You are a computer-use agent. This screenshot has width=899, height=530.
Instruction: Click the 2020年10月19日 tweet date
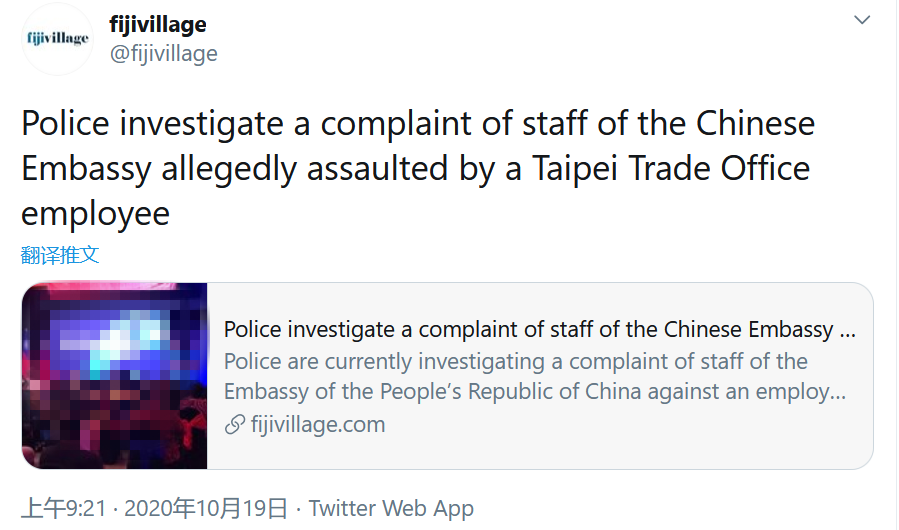pos(207,508)
